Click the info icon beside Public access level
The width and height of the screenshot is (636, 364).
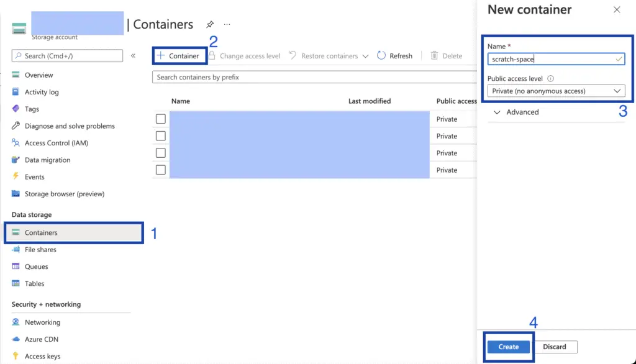[x=550, y=79]
